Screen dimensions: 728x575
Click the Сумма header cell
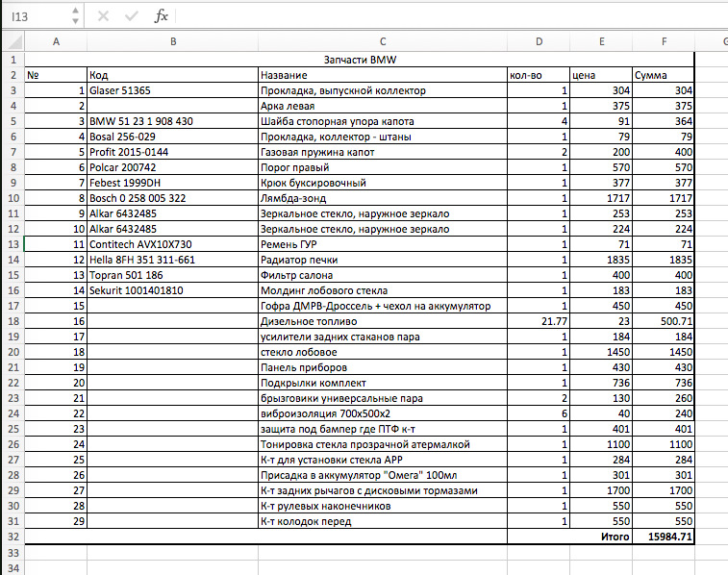(x=664, y=75)
